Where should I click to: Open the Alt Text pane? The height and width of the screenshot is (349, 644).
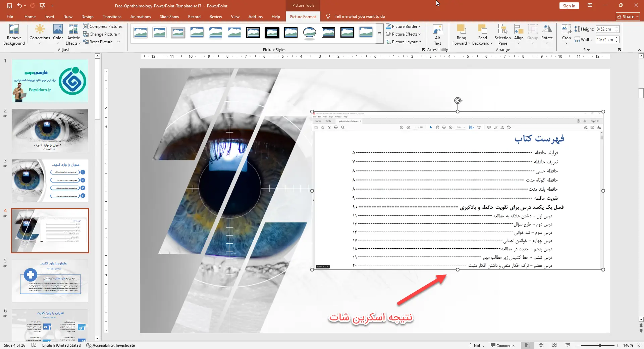click(x=437, y=34)
